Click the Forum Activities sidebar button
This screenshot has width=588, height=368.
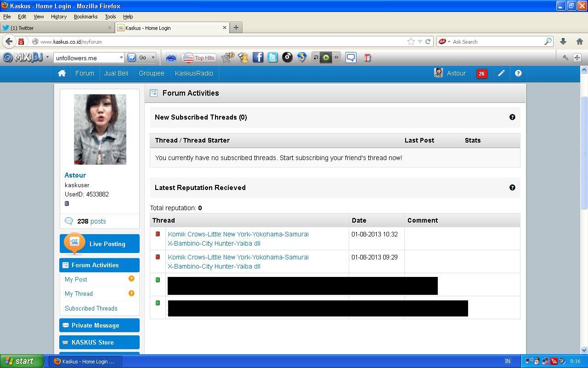click(100, 265)
